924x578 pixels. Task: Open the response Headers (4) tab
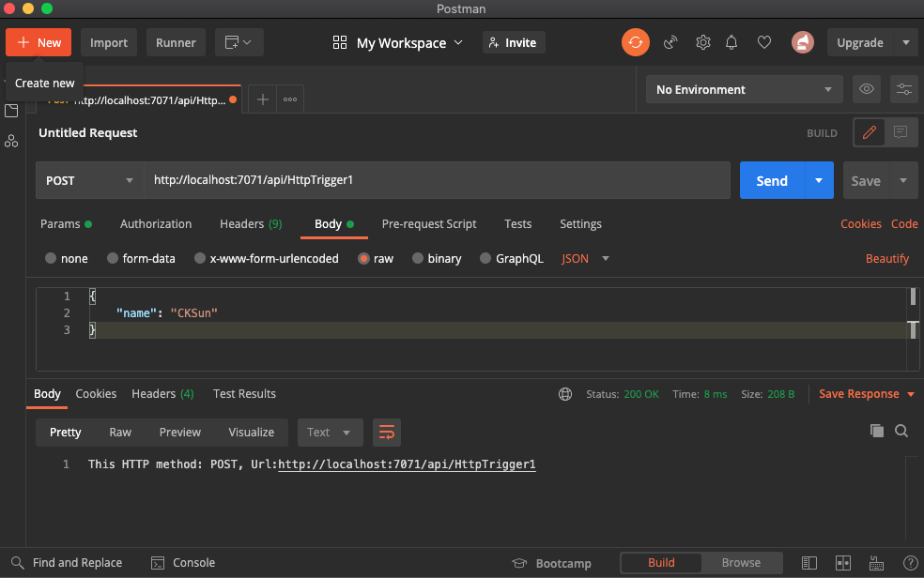(162, 394)
